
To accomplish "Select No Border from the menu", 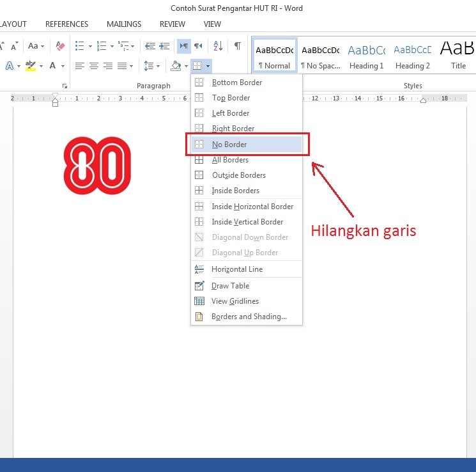I will (x=229, y=145).
